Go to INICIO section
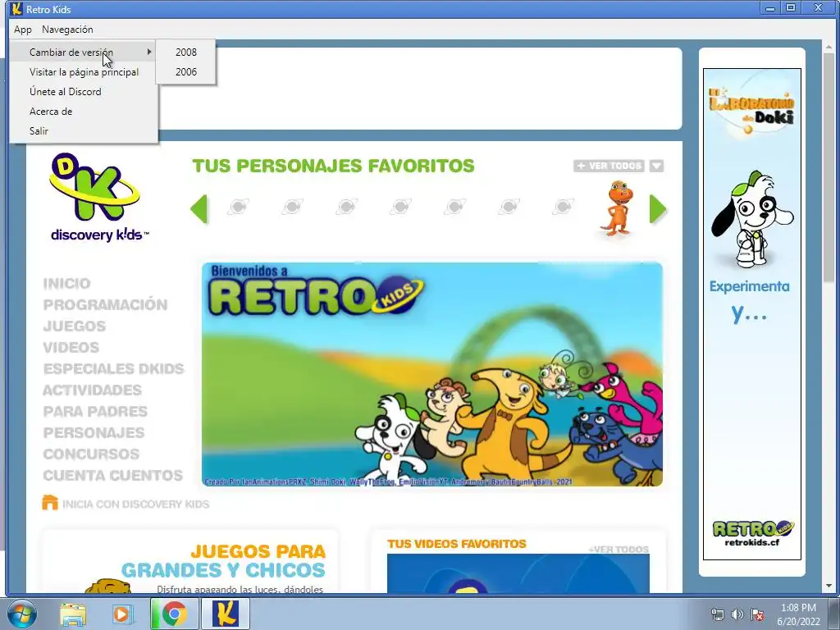The image size is (840, 630). [x=67, y=283]
